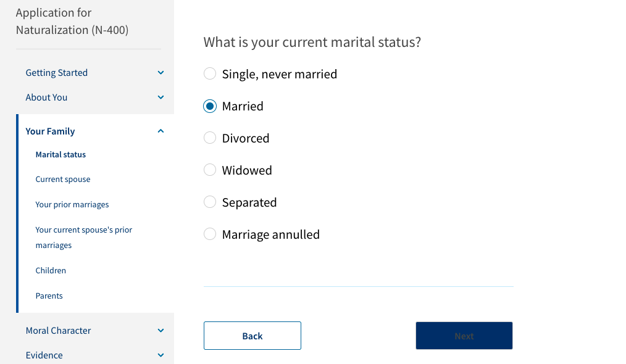Collapse the Your Family section chevron
626x364 pixels.
161,131
